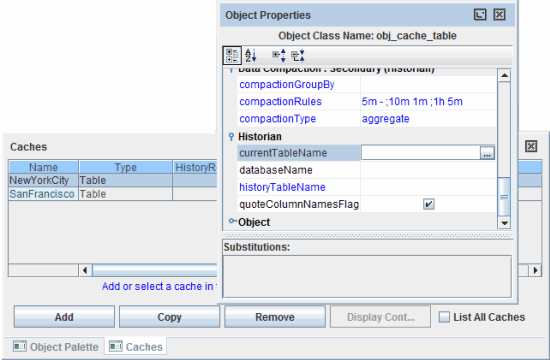This screenshot has height=360, width=550.
Task: Undock the Object Properties panel
Action: pyautogui.click(x=480, y=15)
